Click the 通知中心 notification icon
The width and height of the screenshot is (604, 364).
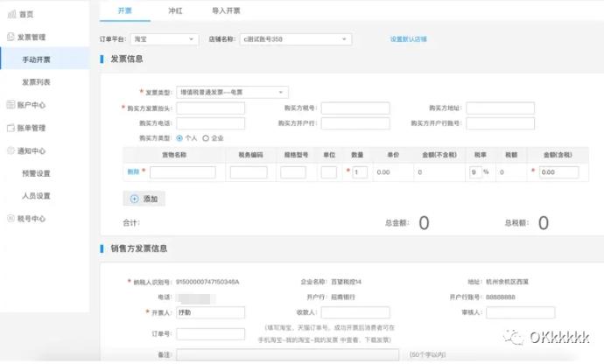pyautogui.click(x=11, y=150)
